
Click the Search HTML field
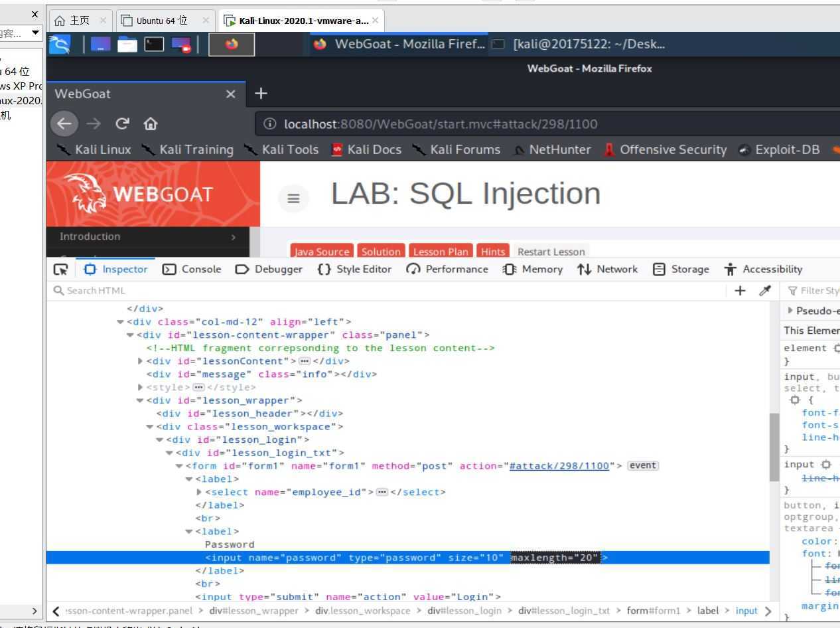(x=388, y=290)
